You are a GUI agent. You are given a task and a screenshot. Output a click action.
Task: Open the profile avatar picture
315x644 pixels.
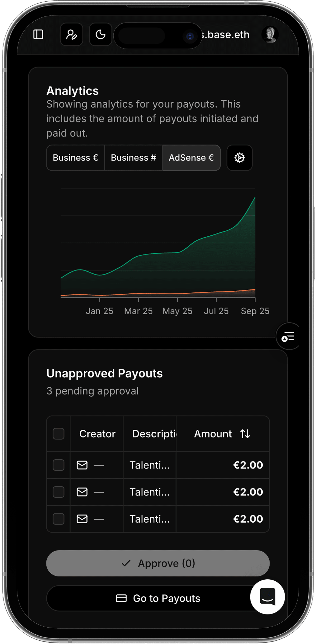(x=270, y=34)
